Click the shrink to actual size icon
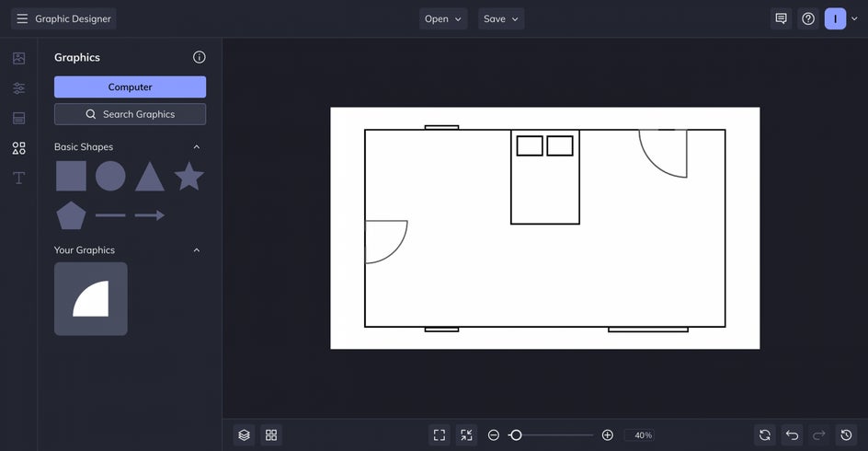The image size is (868, 451). point(467,435)
